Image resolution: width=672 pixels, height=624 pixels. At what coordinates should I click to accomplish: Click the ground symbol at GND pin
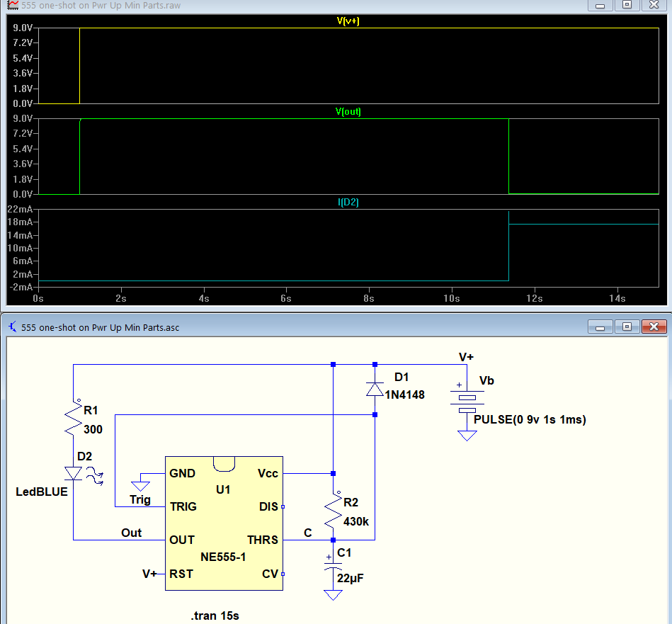point(141,486)
